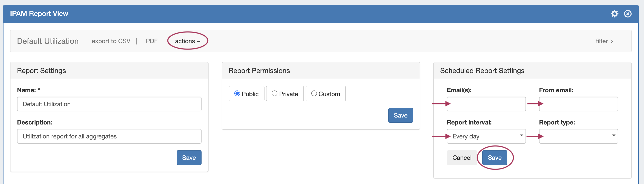
Task: Open the gear settings icon
Action: [x=614, y=14]
